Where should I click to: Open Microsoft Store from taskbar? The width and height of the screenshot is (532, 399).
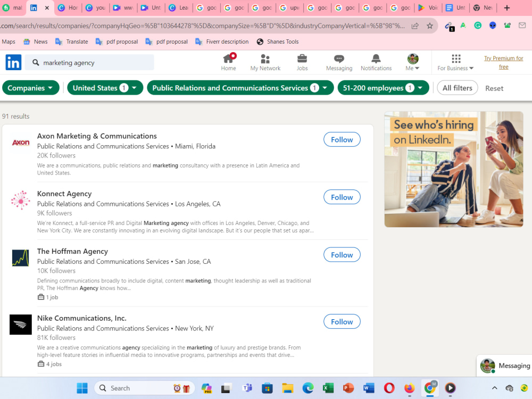(x=267, y=388)
